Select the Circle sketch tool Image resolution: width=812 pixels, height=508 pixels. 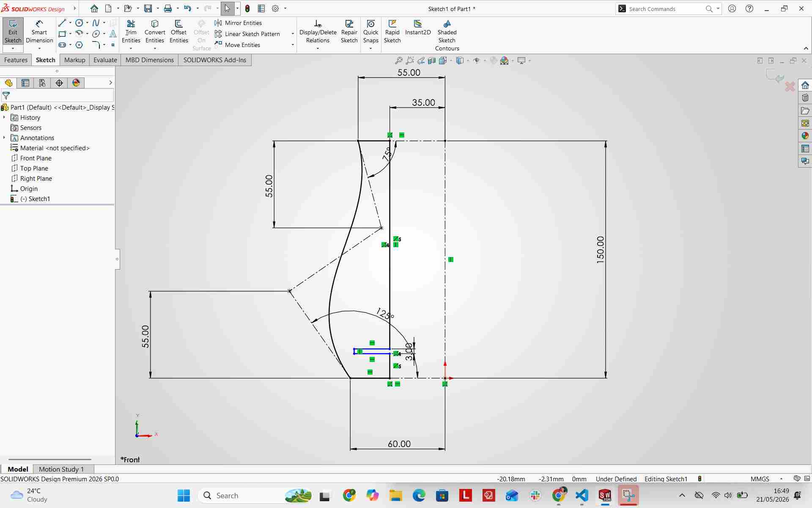pos(79,23)
